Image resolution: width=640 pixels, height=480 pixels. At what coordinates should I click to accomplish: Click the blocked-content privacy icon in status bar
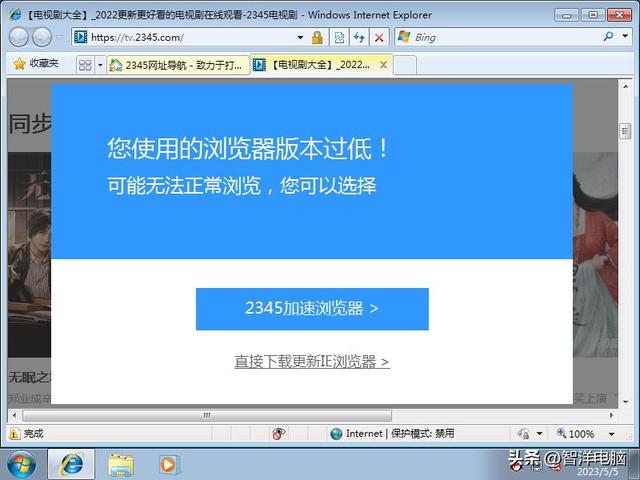pos(279,433)
